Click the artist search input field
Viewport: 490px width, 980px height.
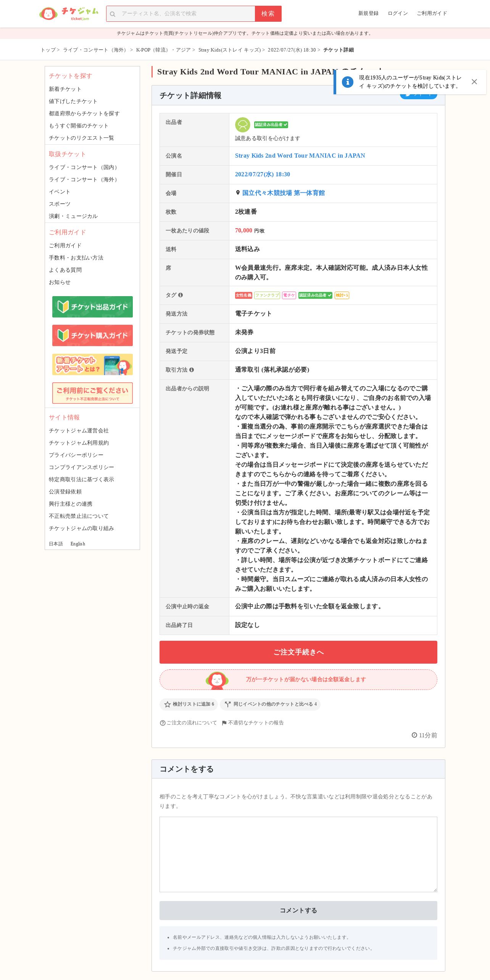click(x=181, y=14)
